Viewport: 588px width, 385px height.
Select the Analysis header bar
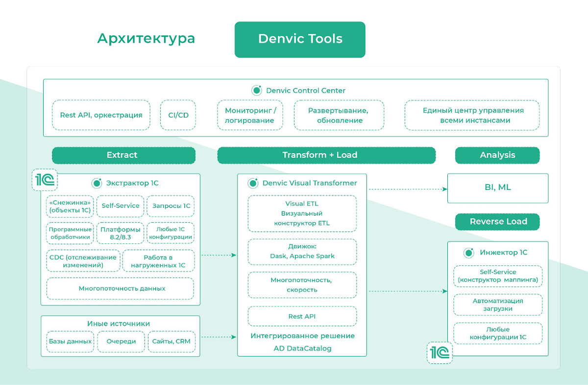point(497,155)
